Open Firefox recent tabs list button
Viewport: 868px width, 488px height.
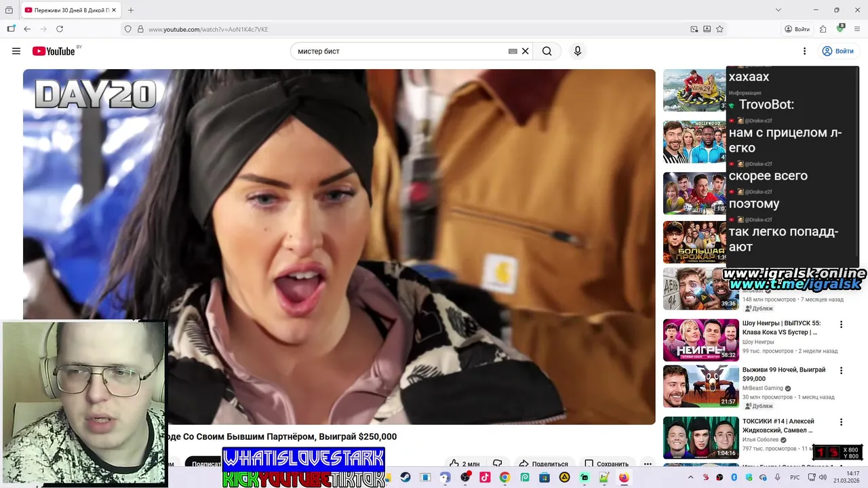[x=9, y=10]
